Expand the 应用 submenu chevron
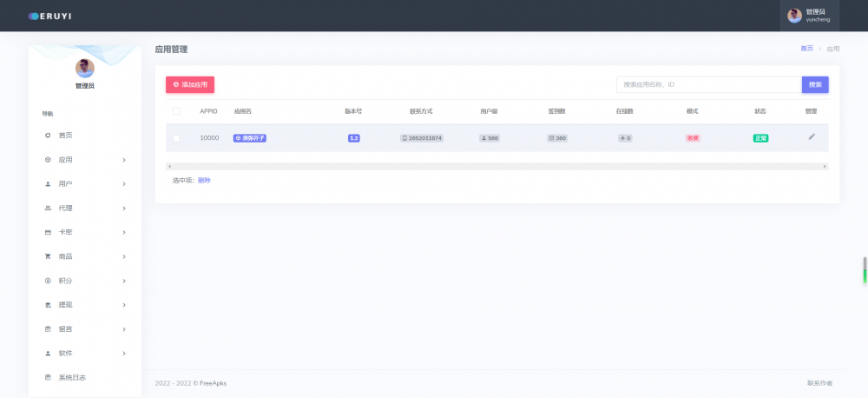 [x=124, y=160]
